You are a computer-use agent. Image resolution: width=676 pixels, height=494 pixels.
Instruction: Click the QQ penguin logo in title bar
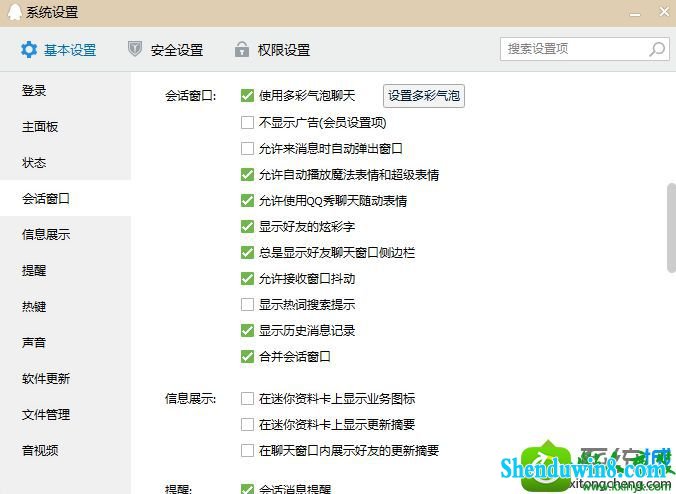15,12
